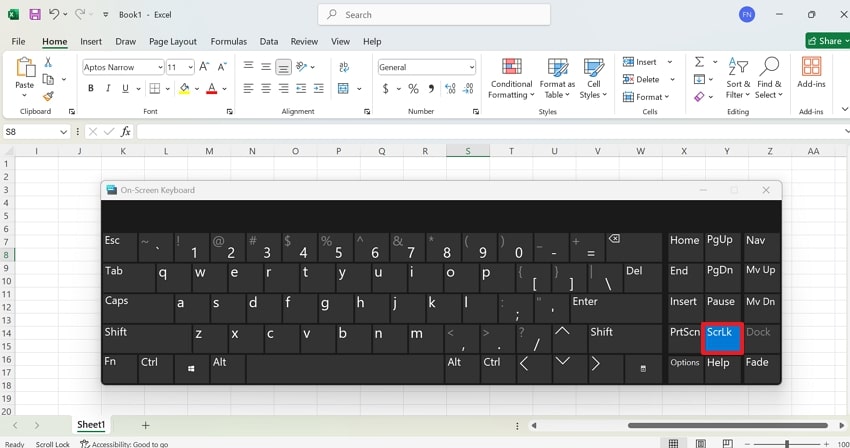Open the File tab

(18, 41)
